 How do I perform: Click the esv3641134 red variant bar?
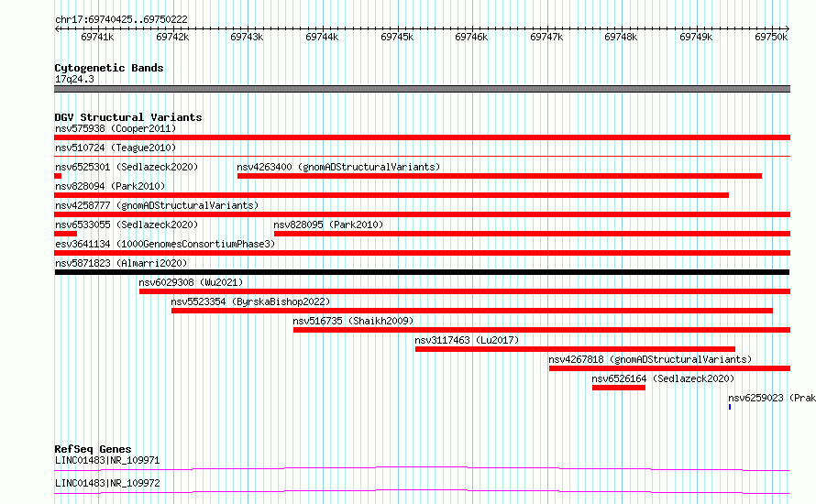(x=422, y=253)
